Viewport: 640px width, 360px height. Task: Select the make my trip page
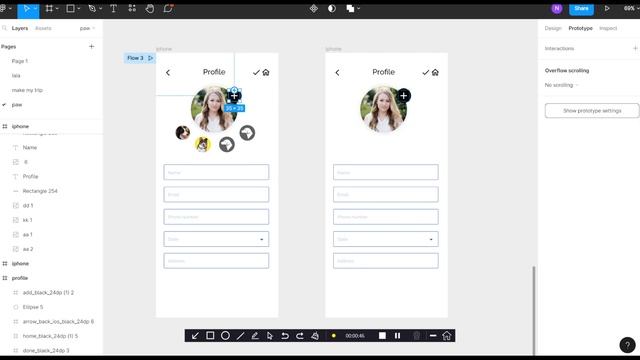[x=27, y=90]
